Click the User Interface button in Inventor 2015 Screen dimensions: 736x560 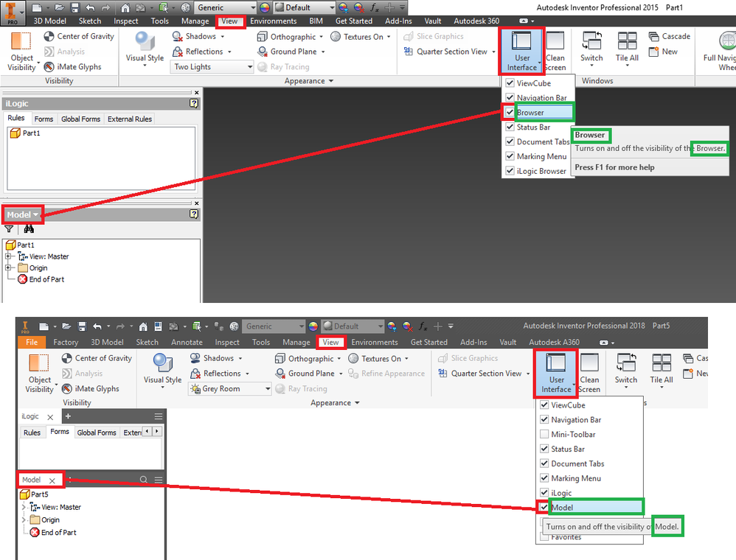click(x=522, y=52)
